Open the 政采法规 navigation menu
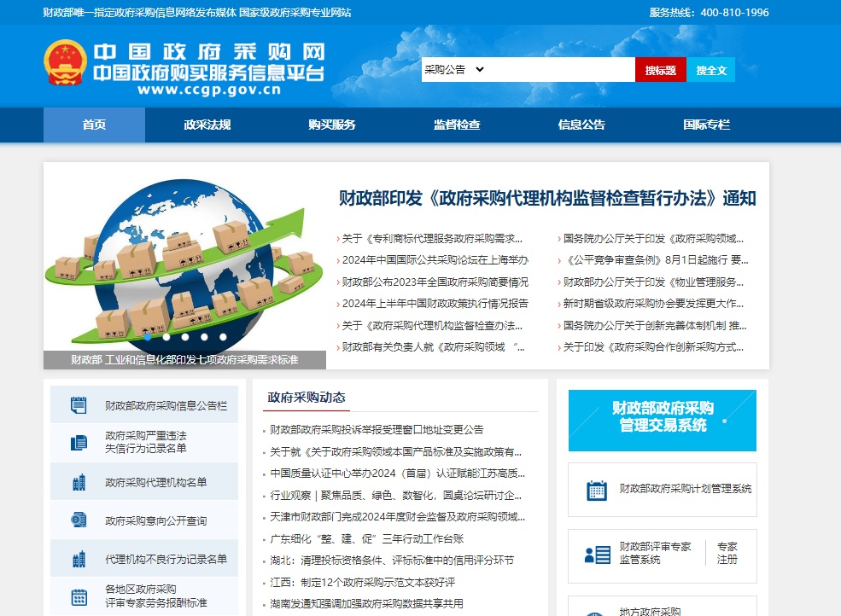This screenshot has width=841, height=616. (207, 125)
